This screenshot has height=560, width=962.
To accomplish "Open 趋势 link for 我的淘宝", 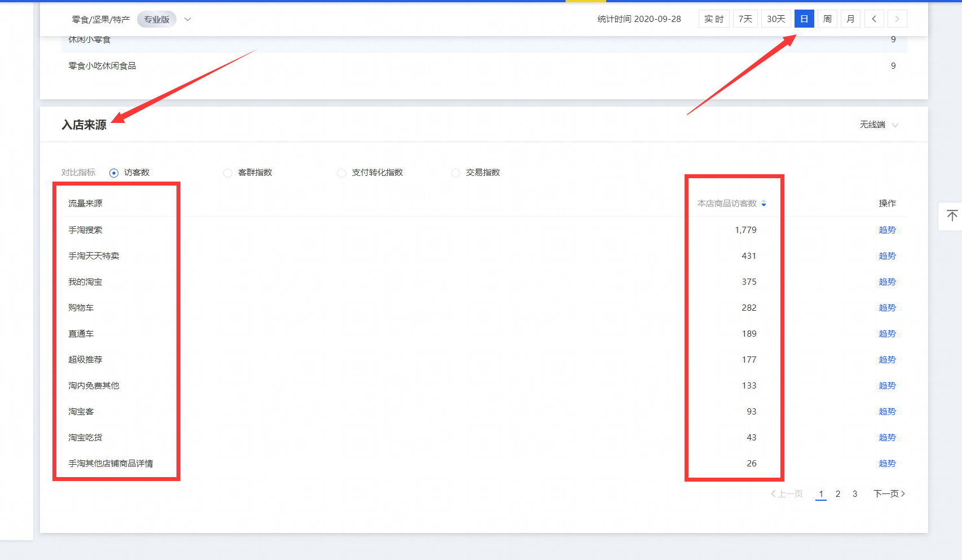I will pos(887,282).
